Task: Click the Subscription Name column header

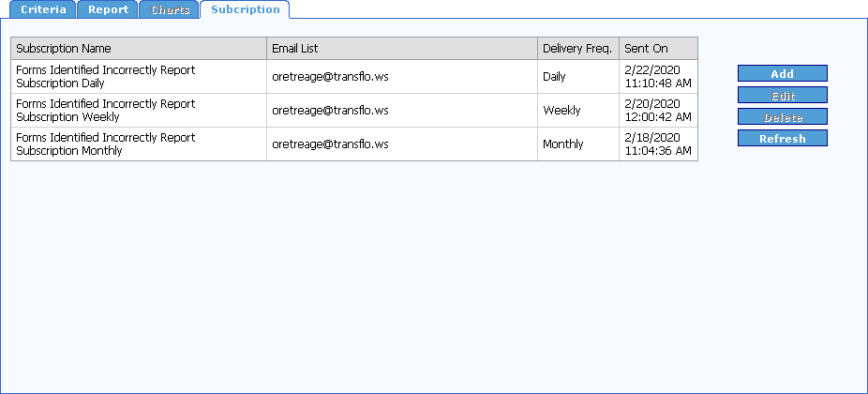Action: (139, 49)
